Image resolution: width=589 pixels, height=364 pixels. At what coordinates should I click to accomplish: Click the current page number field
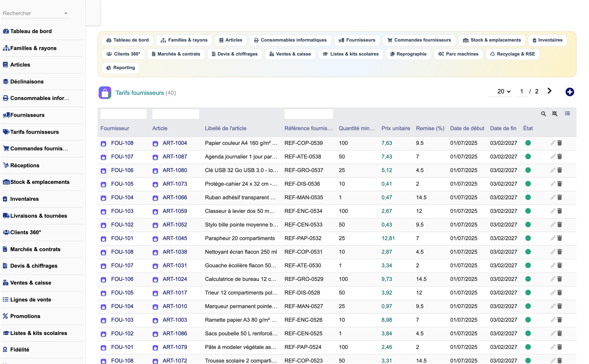click(x=522, y=91)
